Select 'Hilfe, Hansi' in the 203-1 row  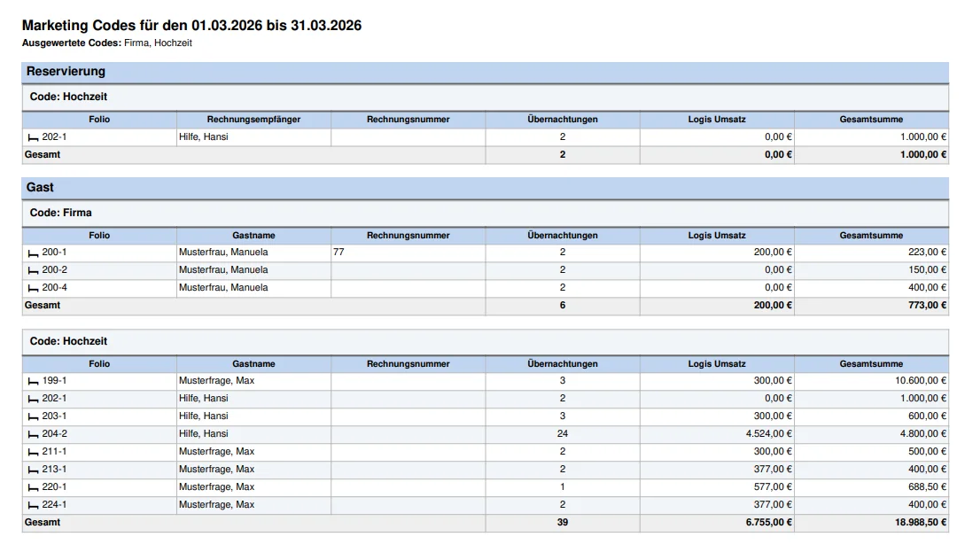[204, 416]
